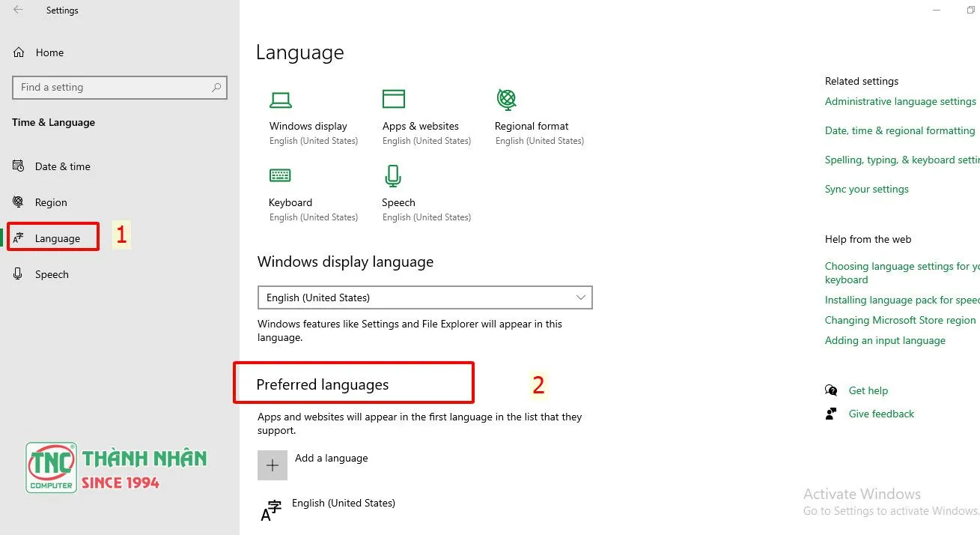Screen dimensions: 980x535
Task: Click the back arrow in Settings
Action: pyautogui.click(x=17, y=10)
